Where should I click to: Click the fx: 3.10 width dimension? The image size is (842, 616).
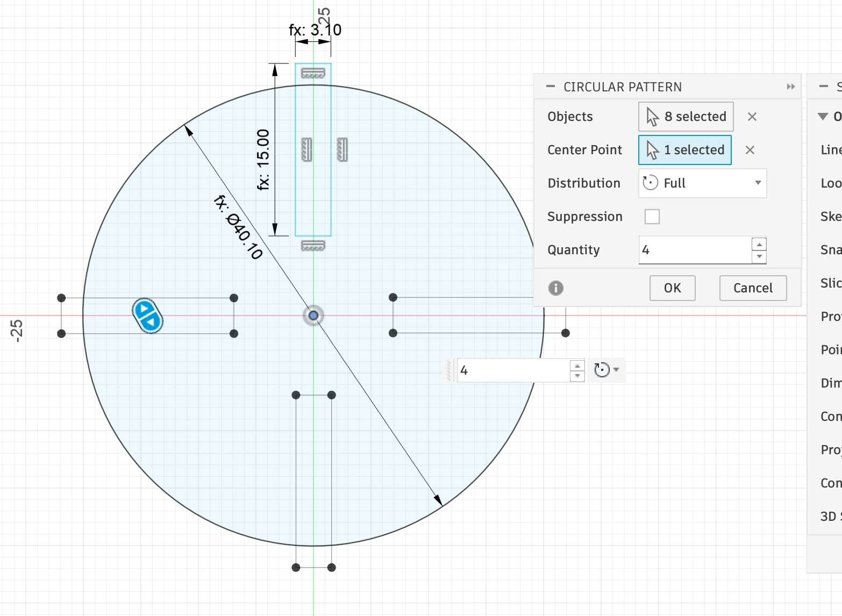coord(315,30)
